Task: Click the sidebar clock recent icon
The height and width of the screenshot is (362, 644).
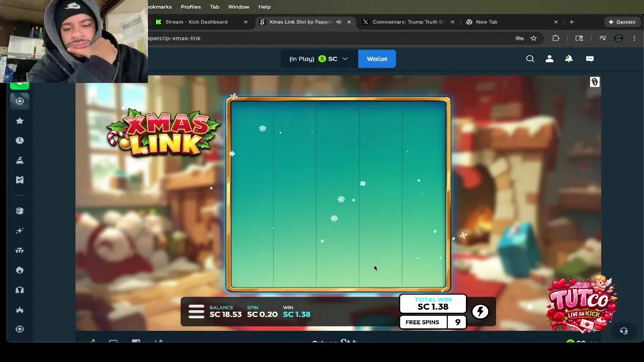Action: [x=20, y=140]
